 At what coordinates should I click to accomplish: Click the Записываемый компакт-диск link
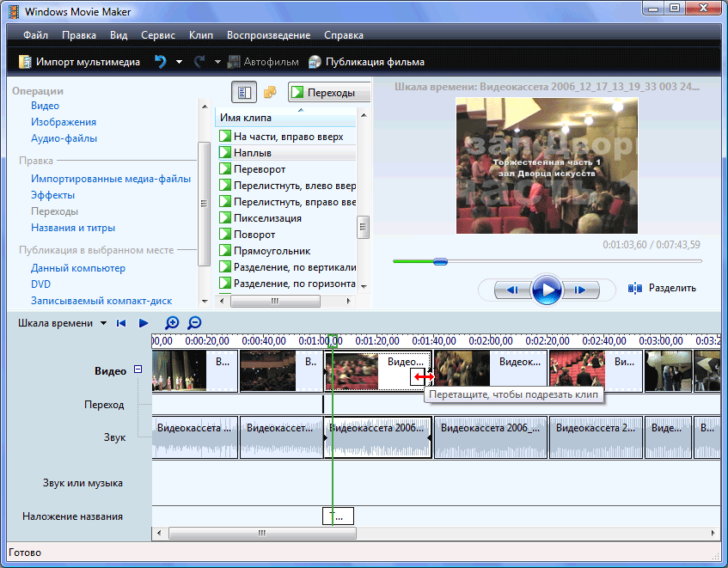pyautogui.click(x=101, y=301)
